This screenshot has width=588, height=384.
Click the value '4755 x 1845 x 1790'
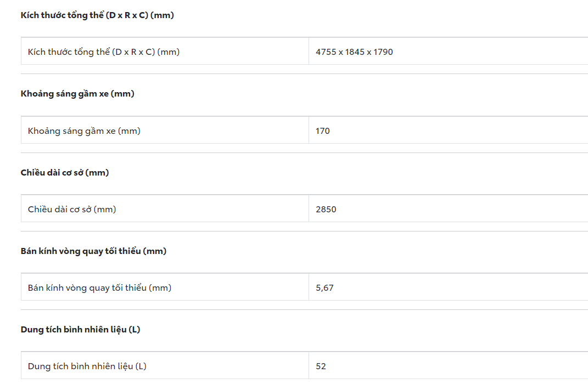click(354, 52)
